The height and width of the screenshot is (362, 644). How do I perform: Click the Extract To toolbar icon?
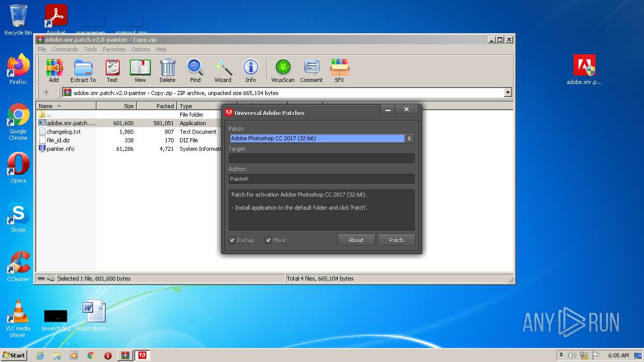(83, 70)
